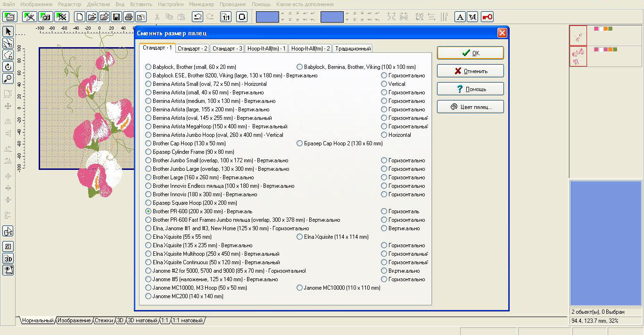Open the Hoop-It-All(tm) - 2 tab
Viewport: 644px width, 335px height.
click(x=311, y=48)
